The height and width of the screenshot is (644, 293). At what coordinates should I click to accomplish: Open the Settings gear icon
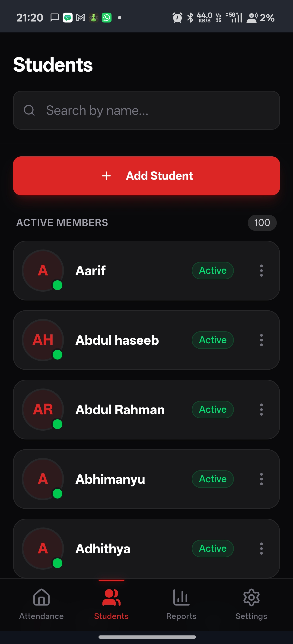pos(251,597)
